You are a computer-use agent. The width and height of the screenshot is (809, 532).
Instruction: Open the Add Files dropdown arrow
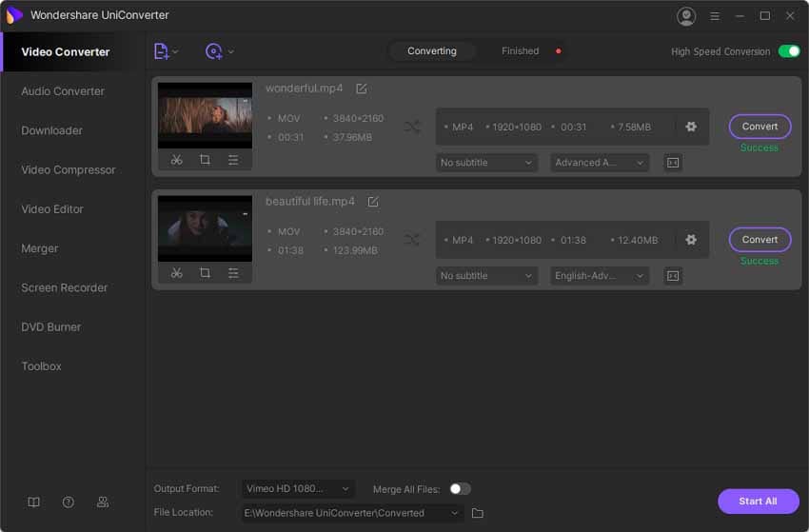pyautogui.click(x=175, y=51)
